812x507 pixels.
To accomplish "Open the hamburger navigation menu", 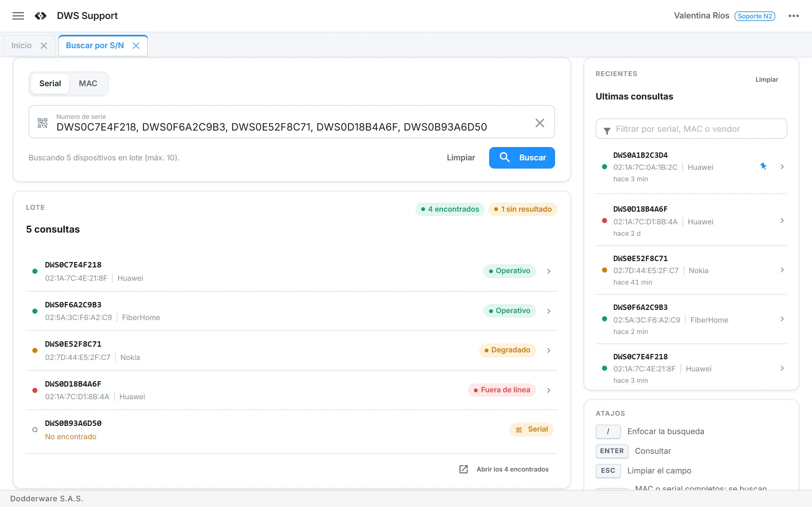I will point(18,16).
